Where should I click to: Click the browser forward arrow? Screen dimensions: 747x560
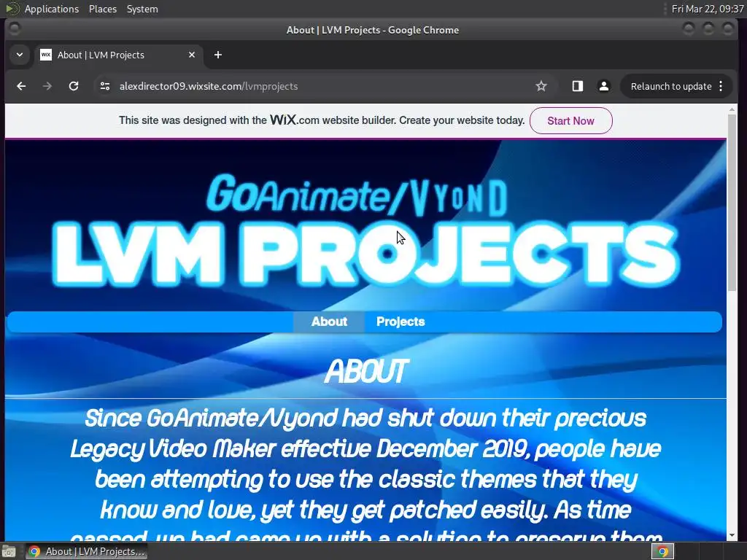[x=47, y=86]
